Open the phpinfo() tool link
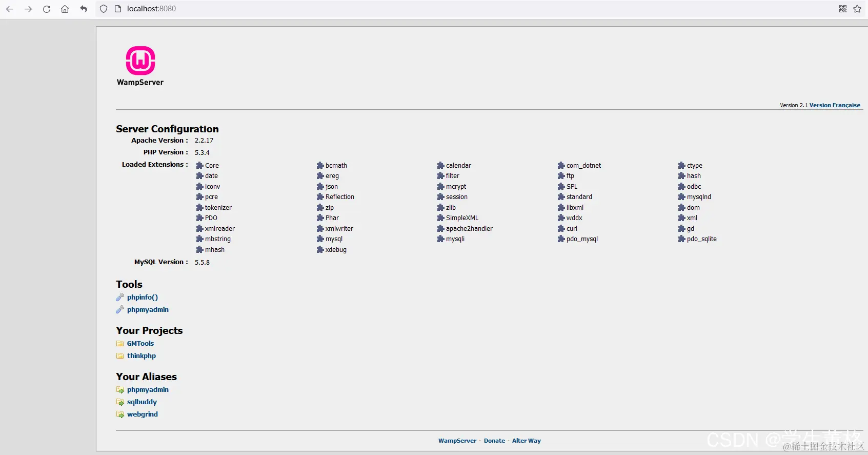 (143, 297)
